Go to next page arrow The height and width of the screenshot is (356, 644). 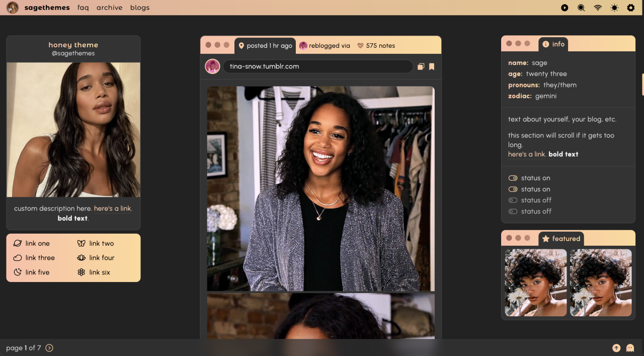49,348
